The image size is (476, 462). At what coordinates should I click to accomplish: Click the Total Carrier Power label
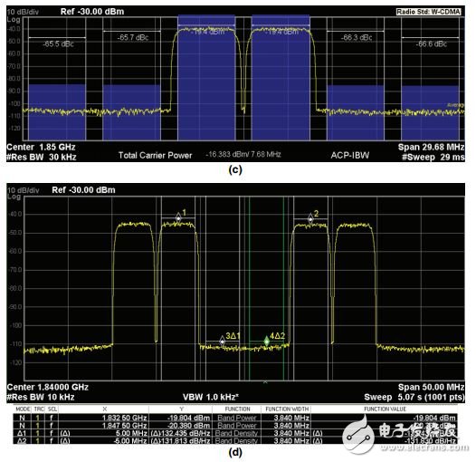click(155, 155)
